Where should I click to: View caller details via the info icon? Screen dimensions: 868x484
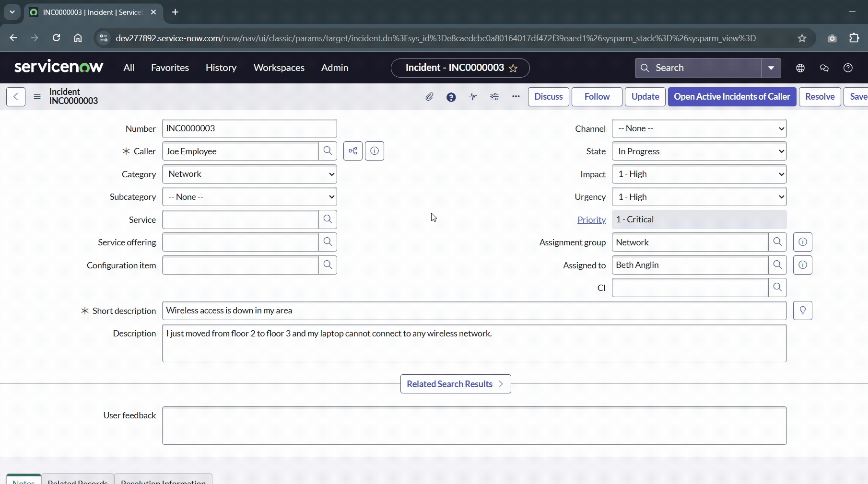tap(374, 151)
